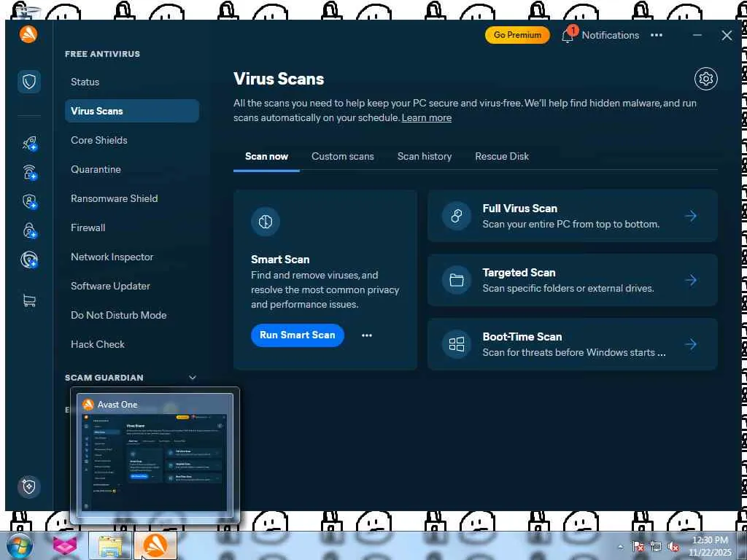Open Virus Scans settings gear icon
The image size is (747, 560).
705,79
